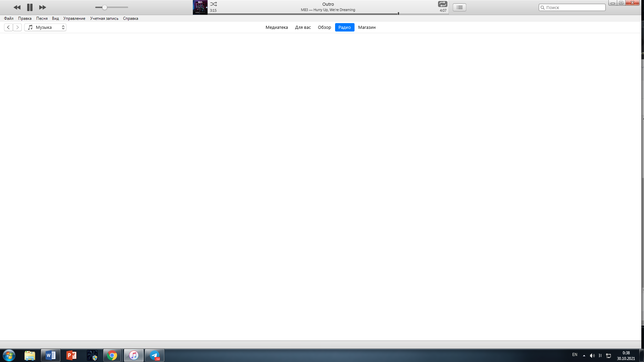This screenshot has height=362, width=644.
Task: Pause the currently playing track
Action: tap(30, 7)
